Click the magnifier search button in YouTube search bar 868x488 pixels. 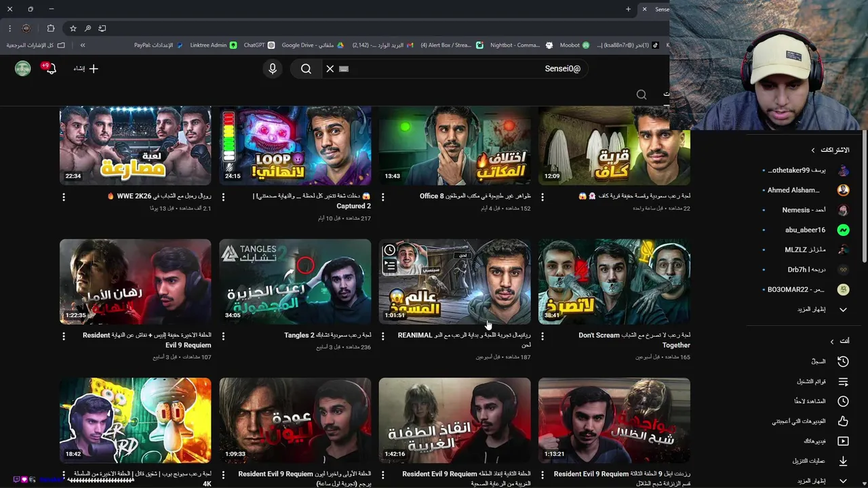tap(306, 68)
